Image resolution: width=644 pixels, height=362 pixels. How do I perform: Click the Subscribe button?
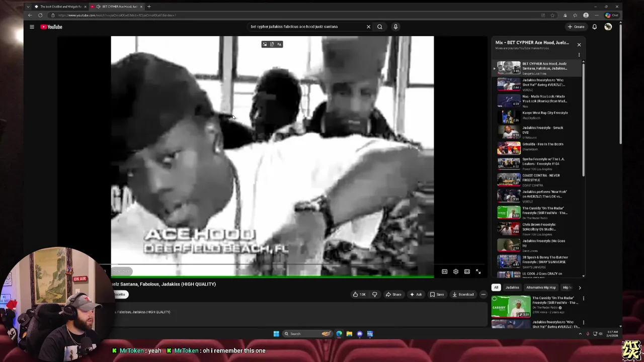120,294
